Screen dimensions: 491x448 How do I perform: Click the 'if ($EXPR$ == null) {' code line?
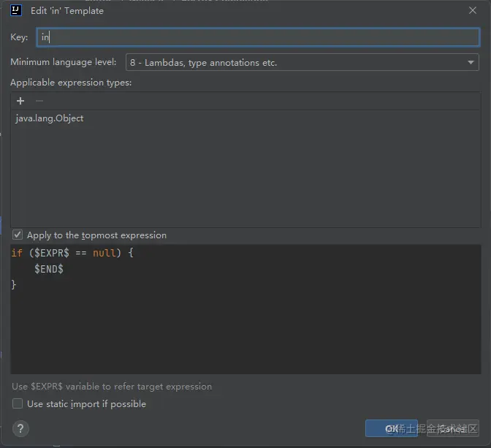(72, 253)
